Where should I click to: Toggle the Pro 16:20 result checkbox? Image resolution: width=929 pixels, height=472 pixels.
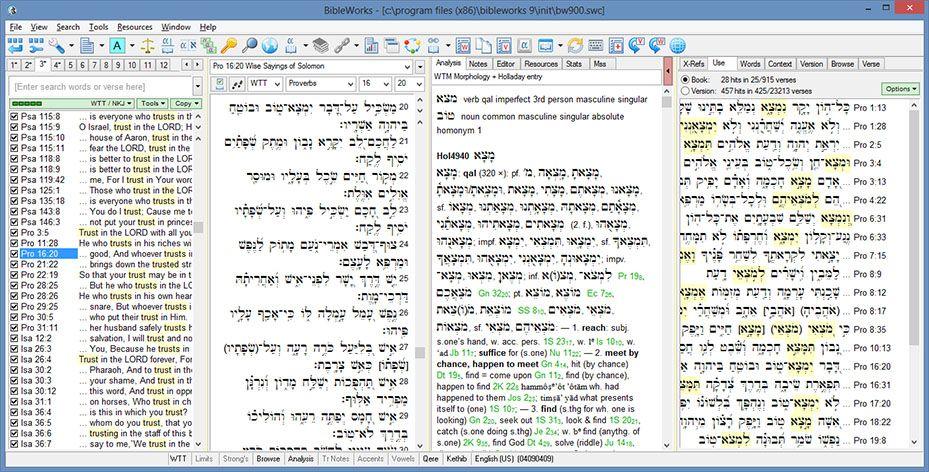pos(15,253)
